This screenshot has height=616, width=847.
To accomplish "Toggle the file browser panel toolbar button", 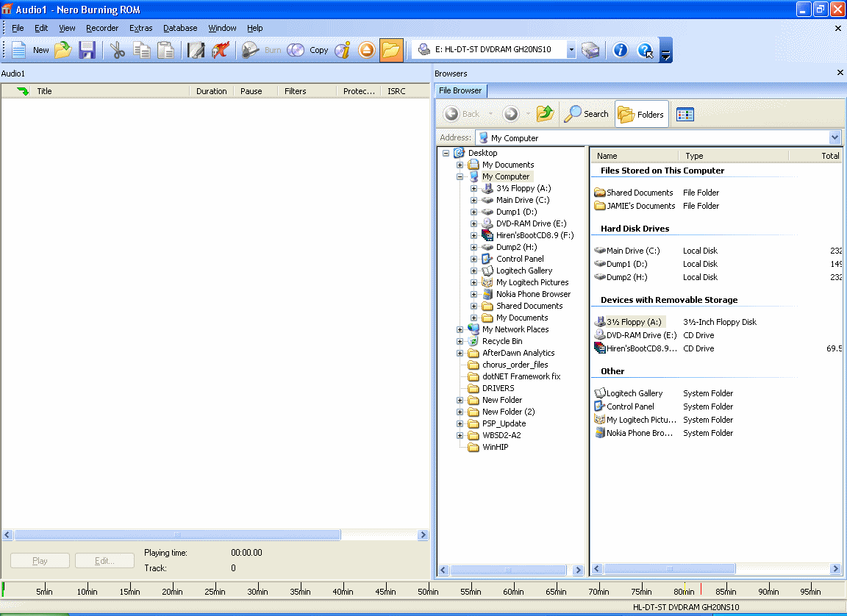I will (x=391, y=50).
